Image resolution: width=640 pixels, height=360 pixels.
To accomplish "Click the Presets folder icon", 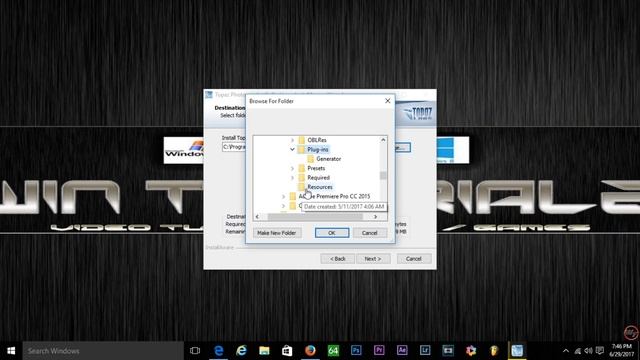I will coord(302,168).
